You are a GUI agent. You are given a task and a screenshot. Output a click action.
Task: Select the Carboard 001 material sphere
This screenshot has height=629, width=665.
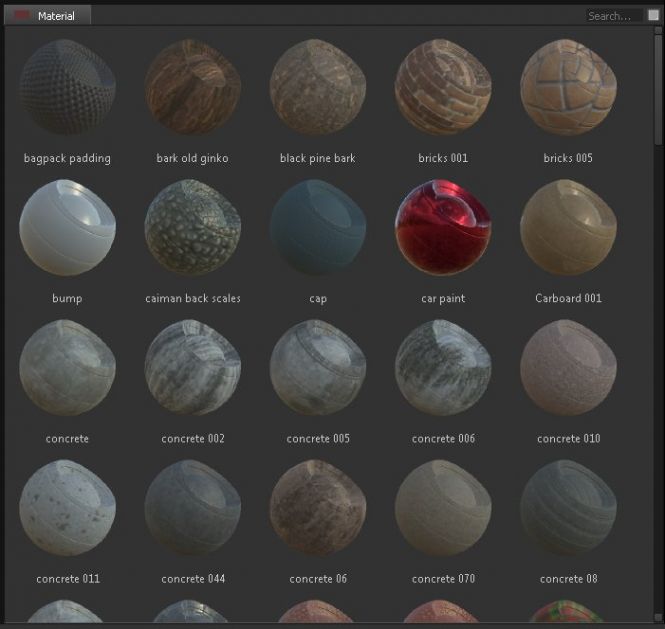568,227
